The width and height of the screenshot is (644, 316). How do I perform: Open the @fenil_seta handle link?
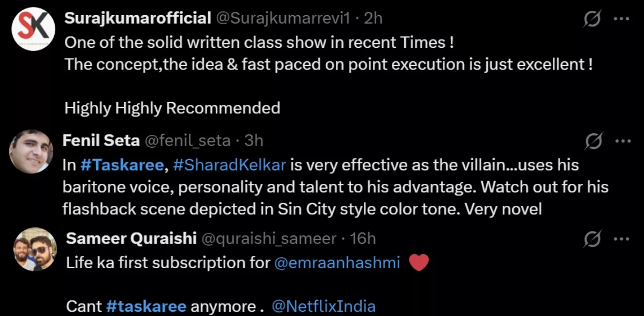187,141
